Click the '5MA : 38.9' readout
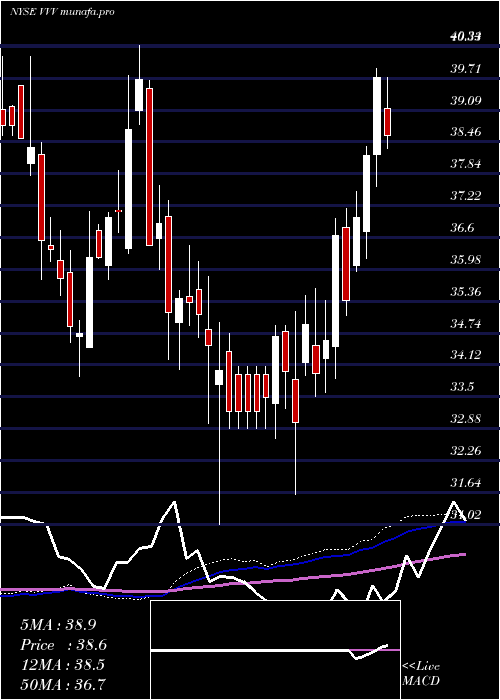Screen dimensions: 500x700 (58, 625)
